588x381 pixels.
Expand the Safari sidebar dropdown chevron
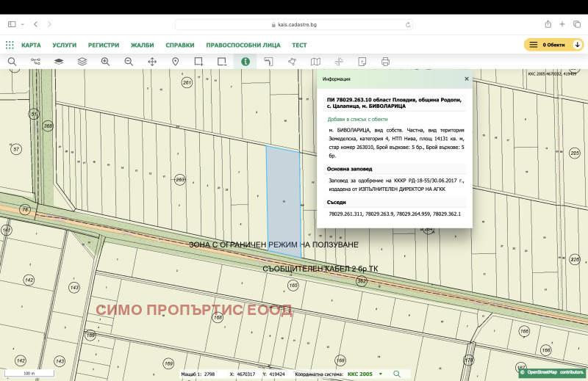click(22, 24)
